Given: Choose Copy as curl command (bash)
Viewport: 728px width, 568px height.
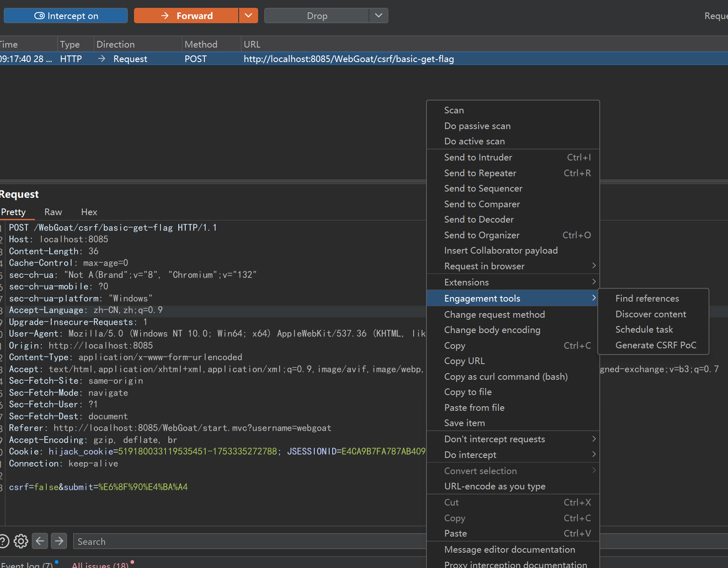Looking at the screenshot, I should coord(513,376).
